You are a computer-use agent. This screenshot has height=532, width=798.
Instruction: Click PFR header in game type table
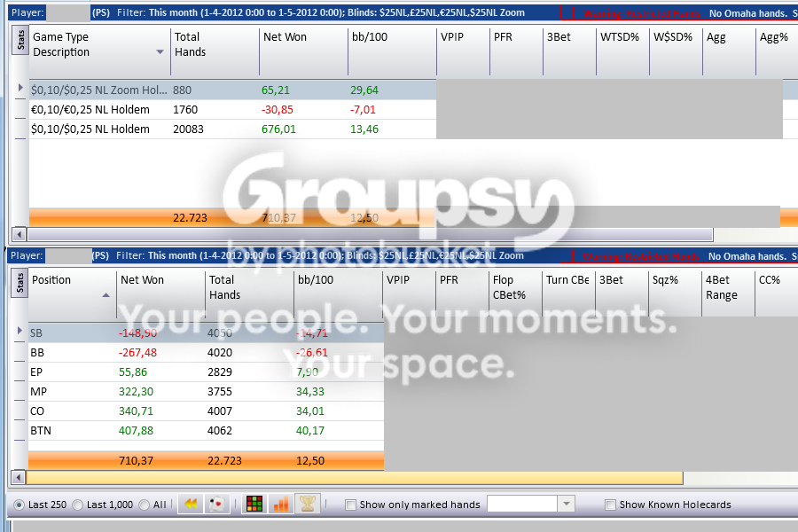tap(516, 52)
